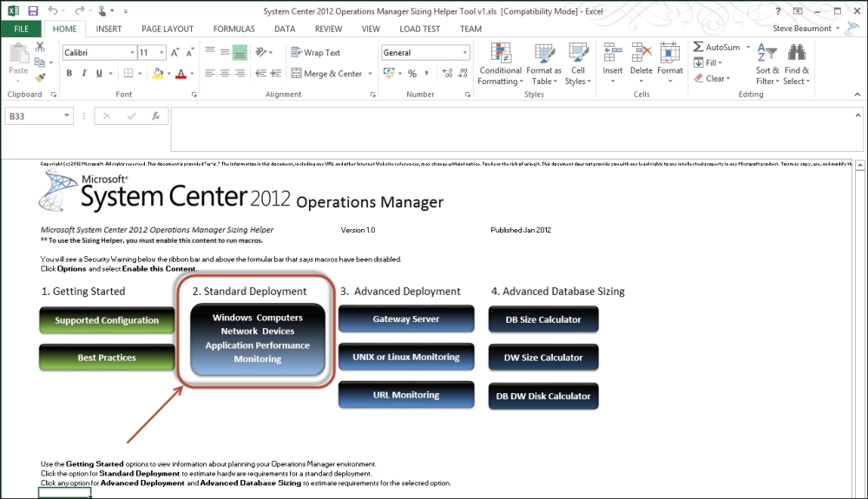The width and height of the screenshot is (868, 499).
Task: Open Sort & Filter menu
Action: point(767,64)
